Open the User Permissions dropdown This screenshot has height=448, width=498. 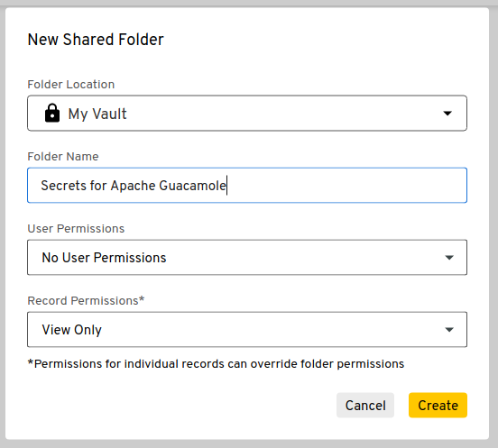coord(247,257)
